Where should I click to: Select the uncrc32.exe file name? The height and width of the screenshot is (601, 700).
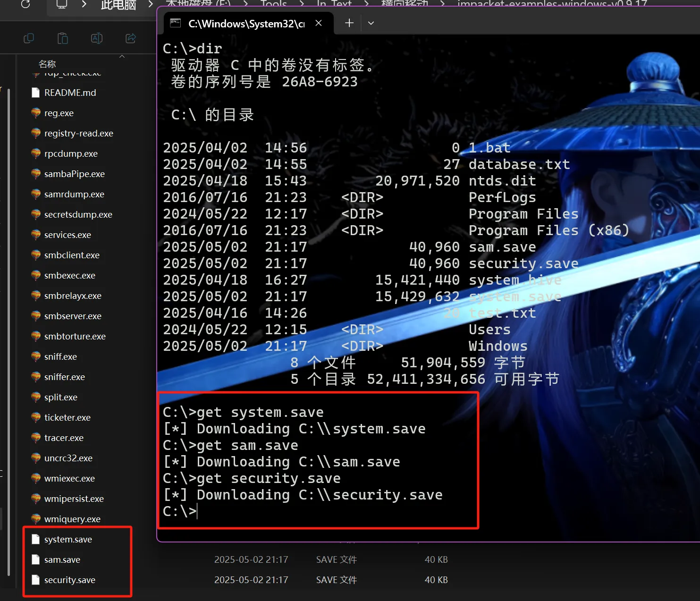[x=68, y=458]
